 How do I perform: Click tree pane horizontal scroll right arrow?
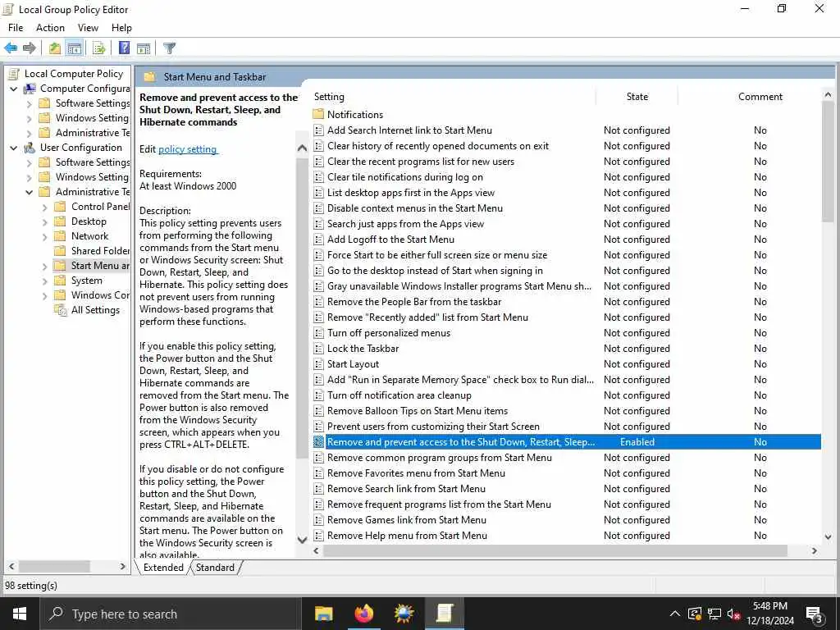123,566
